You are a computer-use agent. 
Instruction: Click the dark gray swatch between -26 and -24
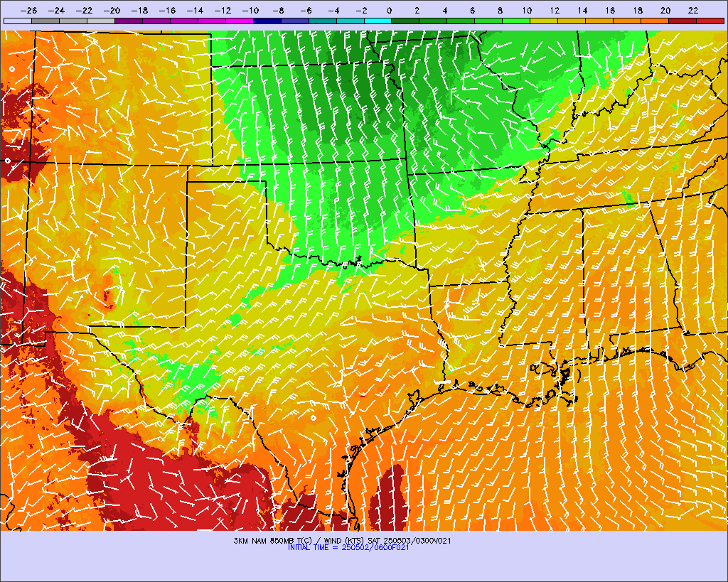tap(45, 21)
